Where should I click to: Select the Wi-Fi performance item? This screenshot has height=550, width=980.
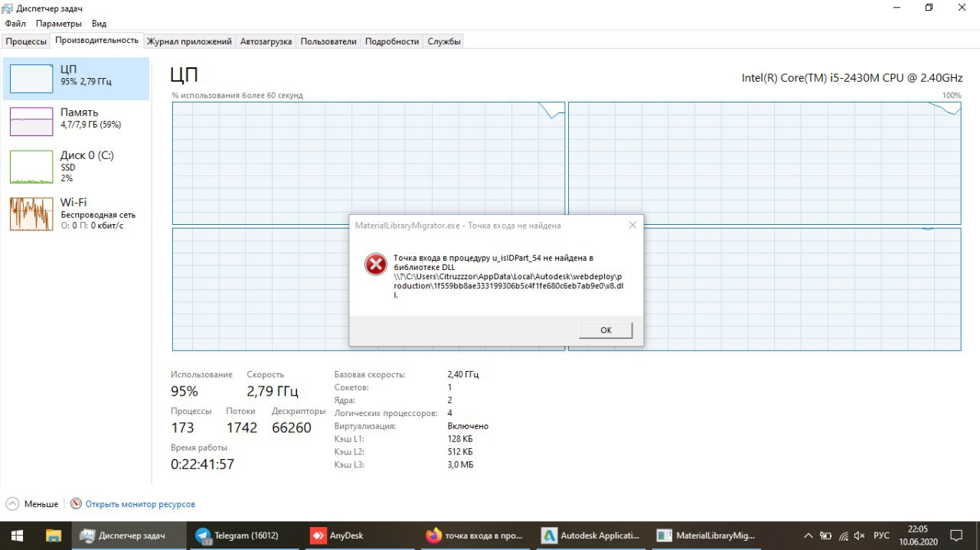tap(76, 213)
